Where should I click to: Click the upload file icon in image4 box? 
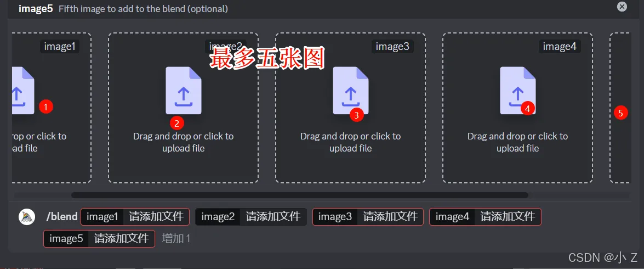click(x=517, y=89)
